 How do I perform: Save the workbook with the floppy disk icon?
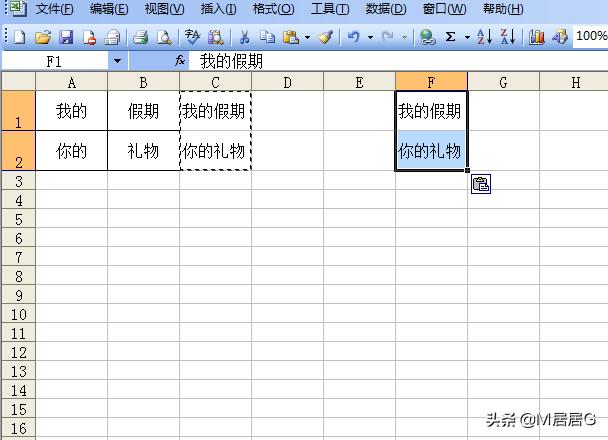[66, 38]
